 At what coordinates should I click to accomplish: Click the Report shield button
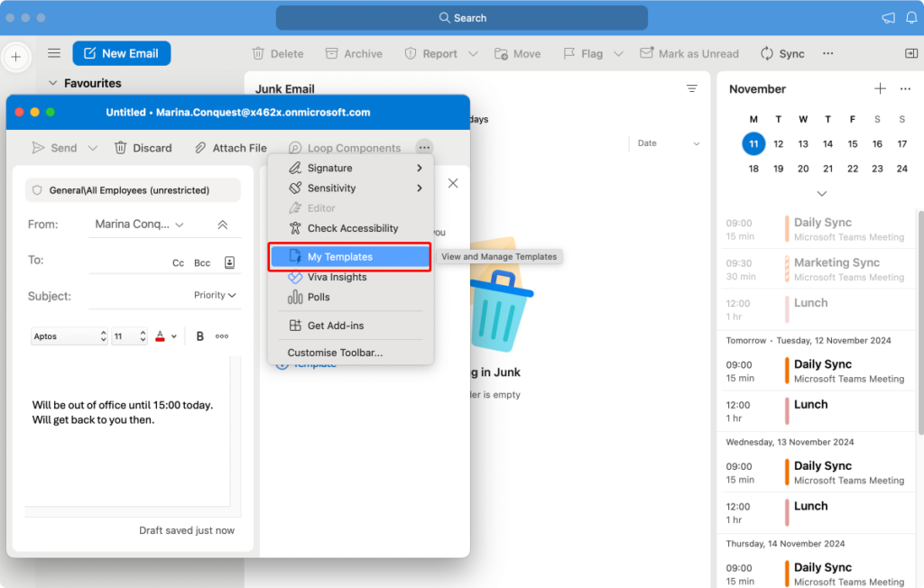(x=430, y=53)
